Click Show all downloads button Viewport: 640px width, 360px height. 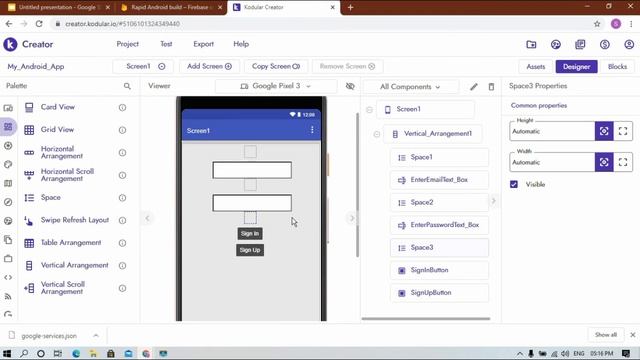(x=606, y=335)
